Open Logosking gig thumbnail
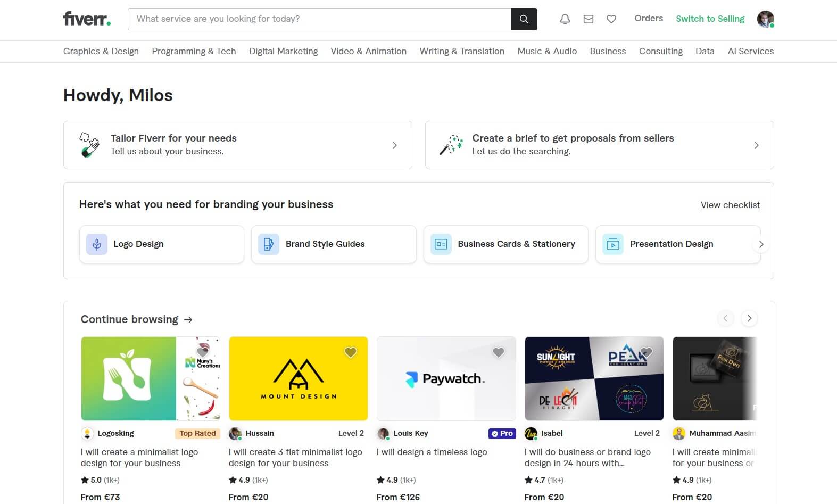This screenshot has width=837, height=504. coord(151,378)
